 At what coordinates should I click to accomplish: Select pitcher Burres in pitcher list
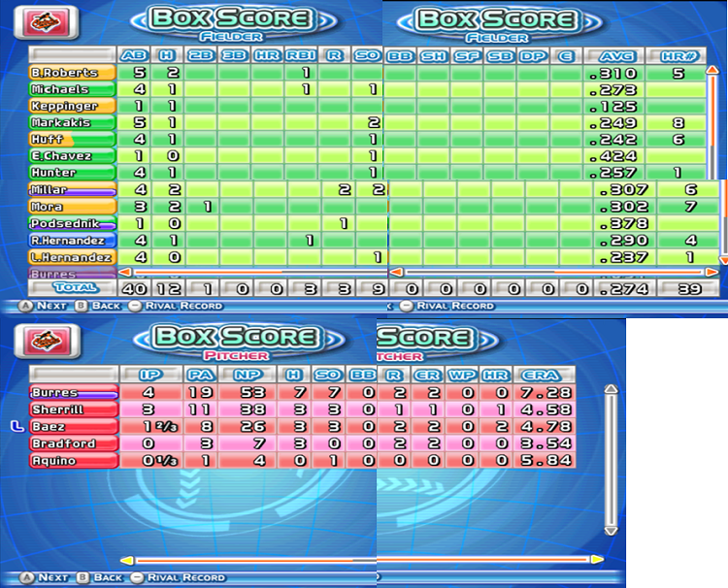[74, 392]
